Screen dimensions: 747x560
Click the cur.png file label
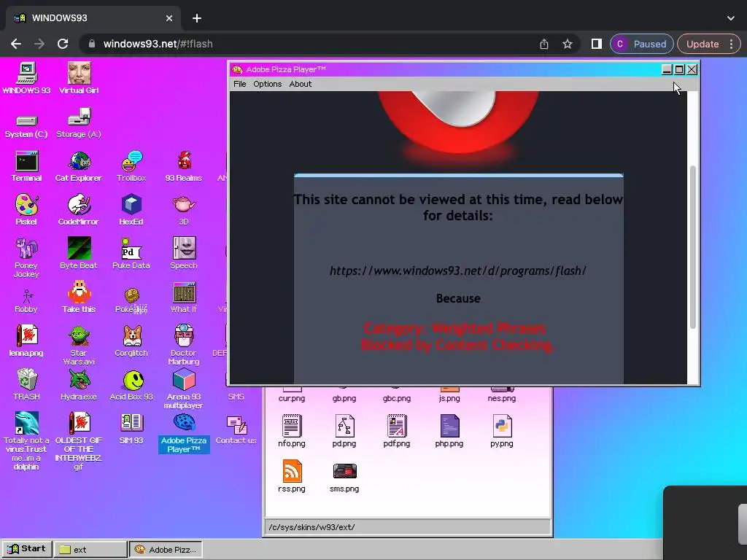(292, 399)
